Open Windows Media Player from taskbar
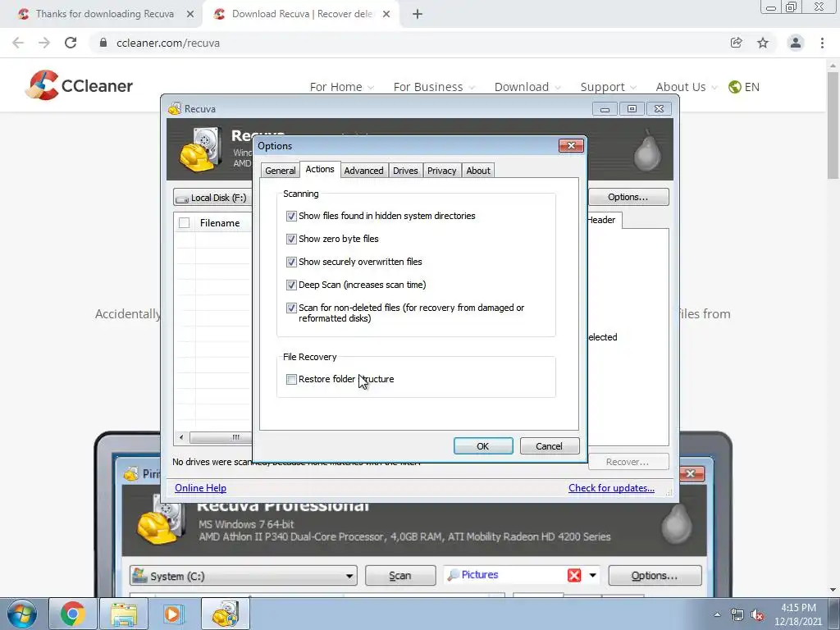 click(x=172, y=614)
